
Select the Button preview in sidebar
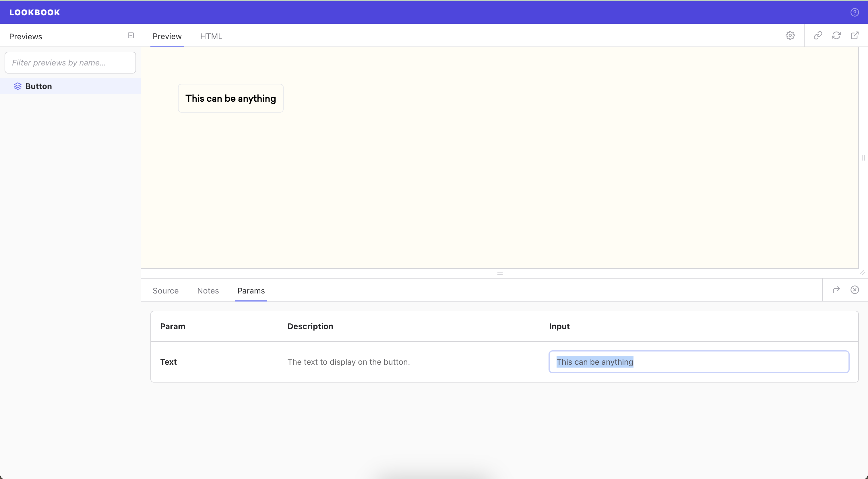click(38, 86)
